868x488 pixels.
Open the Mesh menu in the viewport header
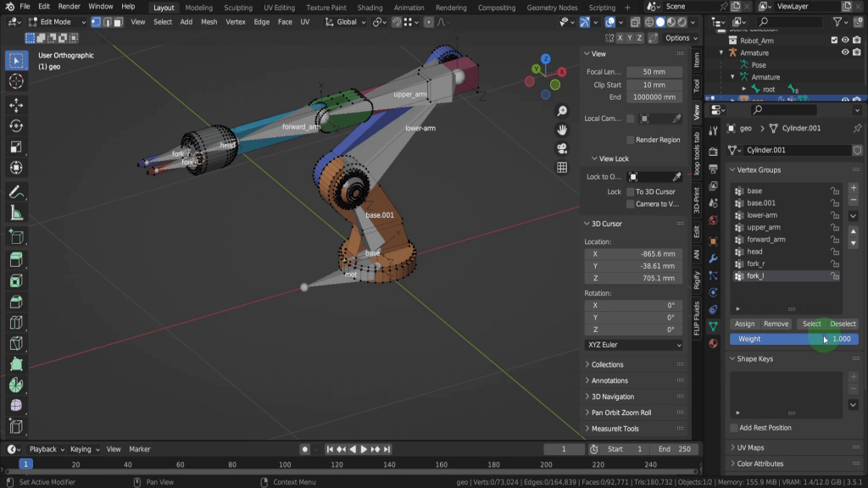pos(209,22)
